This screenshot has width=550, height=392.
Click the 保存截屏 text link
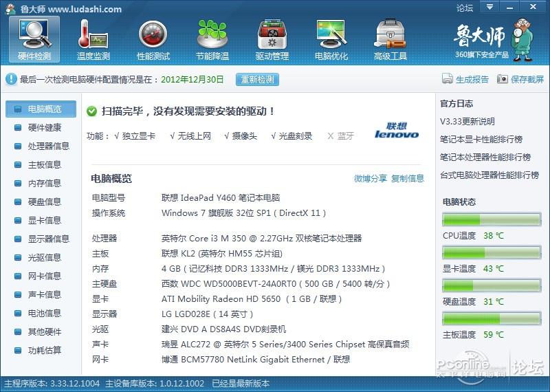point(527,79)
